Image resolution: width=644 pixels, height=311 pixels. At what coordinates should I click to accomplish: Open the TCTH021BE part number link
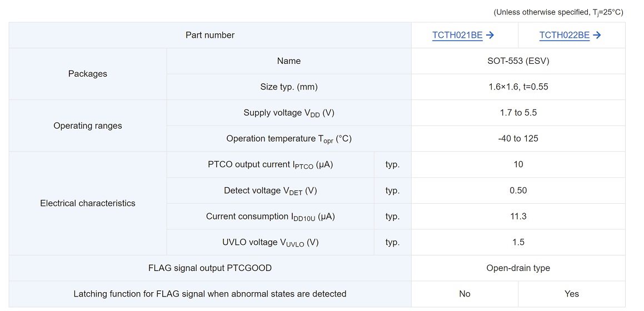[x=457, y=35]
